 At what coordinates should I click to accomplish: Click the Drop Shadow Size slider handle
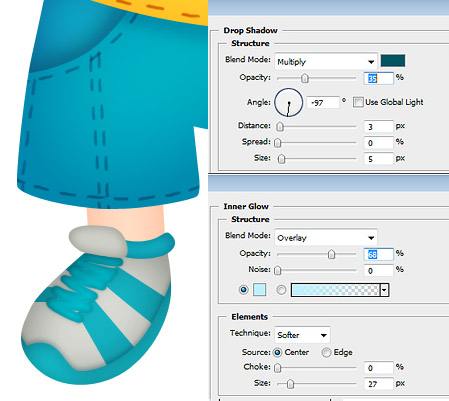pyautogui.click(x=282, y=159)
